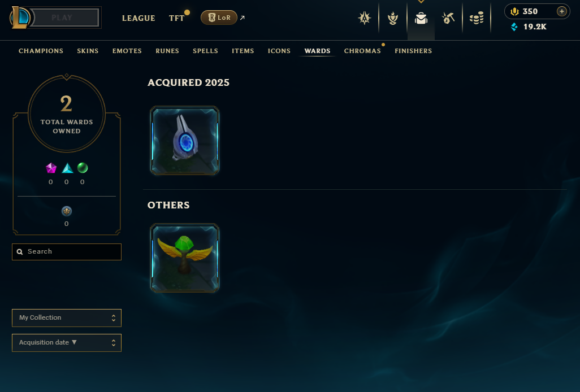Open the LoR external link button
Viewport: 580px width, 392px height.
point(219,18)
